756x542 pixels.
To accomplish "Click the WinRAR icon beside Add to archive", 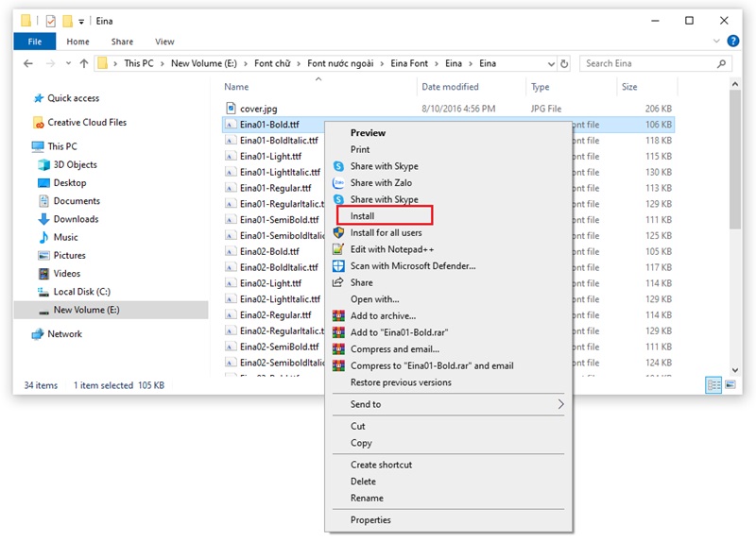I will click(x=338, y=315).
